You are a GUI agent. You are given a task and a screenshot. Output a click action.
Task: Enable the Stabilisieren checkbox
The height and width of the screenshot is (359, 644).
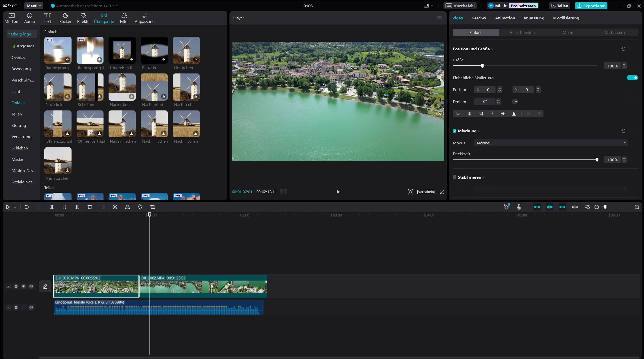(455, 177)
